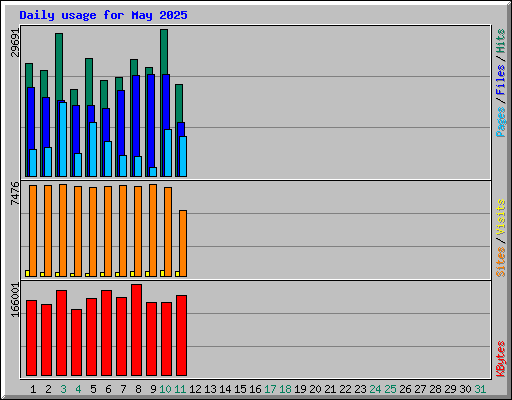Click the orange 'Sites' legend label
Screen dimensions: 512x400
tap(501, 262)
